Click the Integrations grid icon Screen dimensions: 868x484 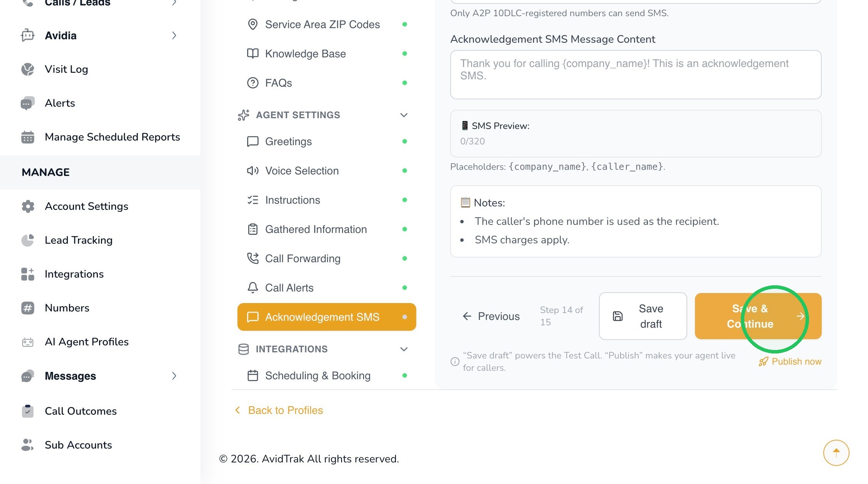(28, 274)
